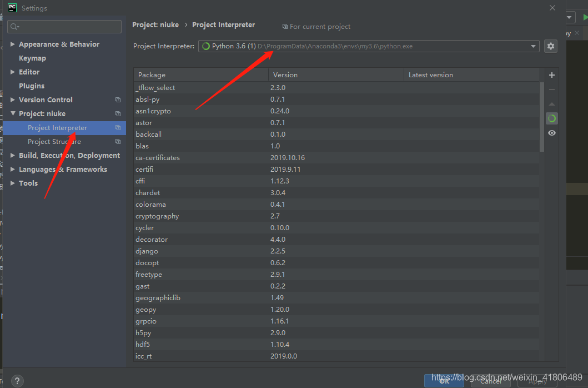Select the django package row
This screenshot has height=388, width=588.
pos(336,251)
